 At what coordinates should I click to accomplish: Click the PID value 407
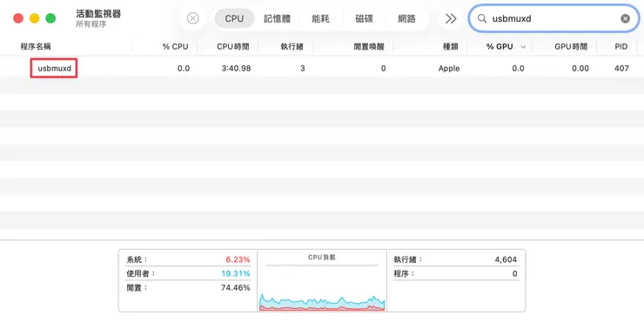pyautogui.click(x=621, y=68)
